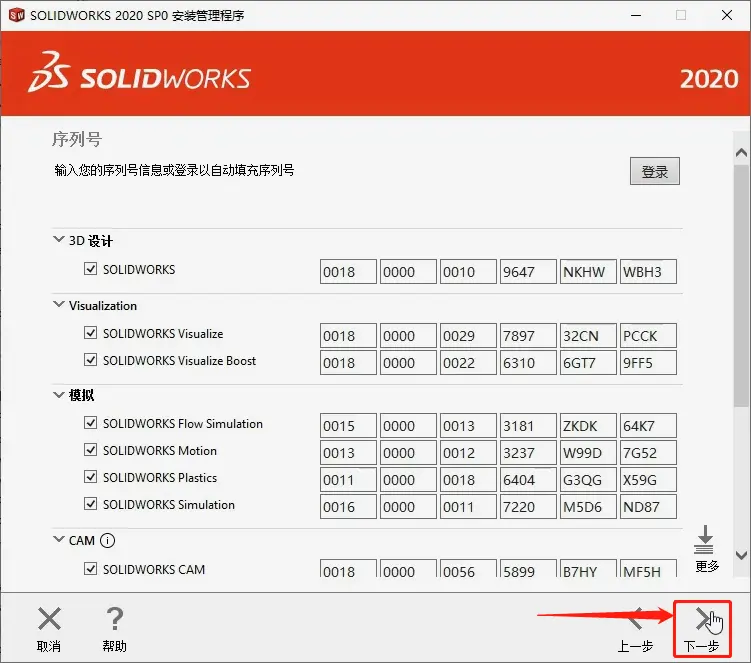Click Motion serial field containing 0013

[348, 453]
